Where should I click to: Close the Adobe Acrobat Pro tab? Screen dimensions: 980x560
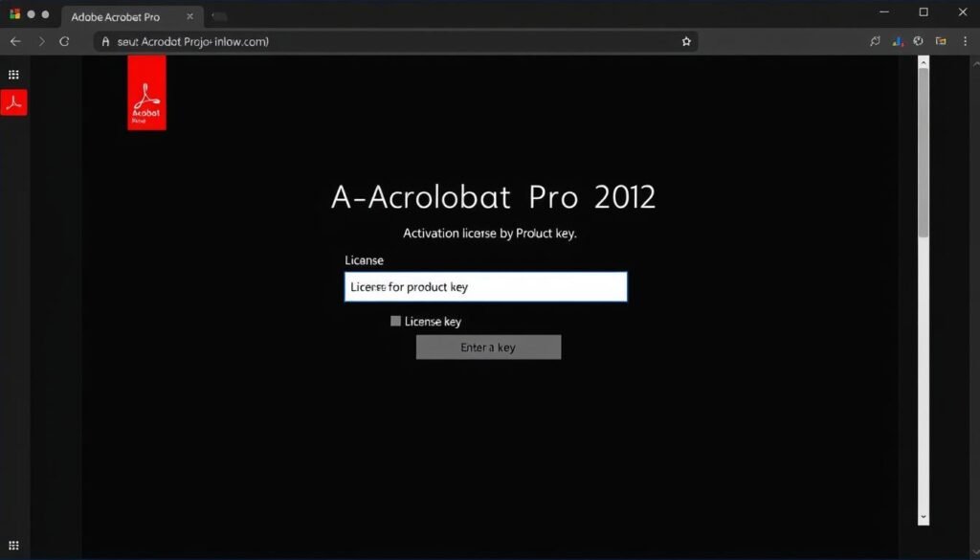coord(190,17)
